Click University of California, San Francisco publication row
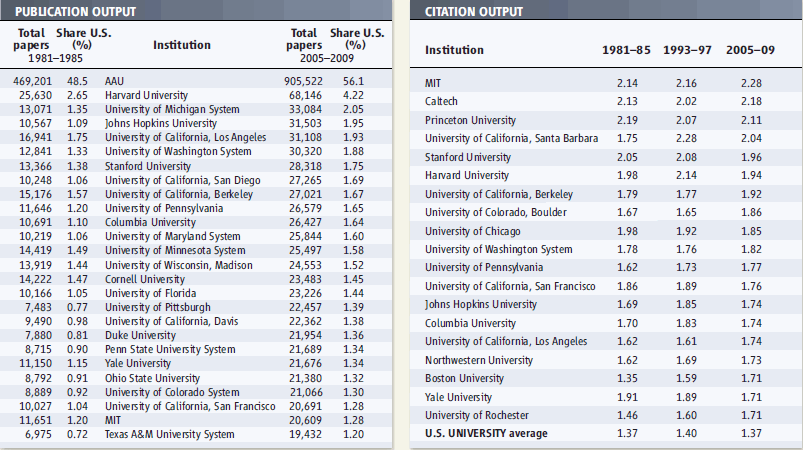803x450 pixels. tap(190, 406)
